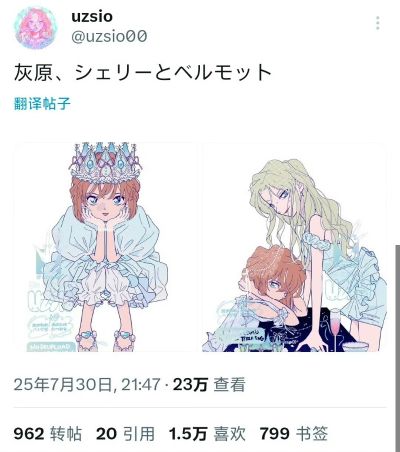This screenshot has width=400, height=452.
Task: Click the crown in the left illustration
Action: click(105, 161)
